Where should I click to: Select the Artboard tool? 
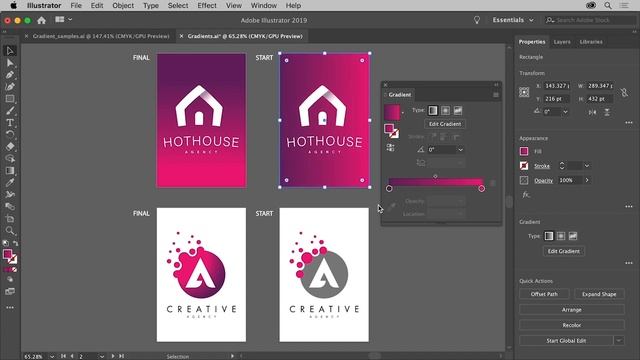(x=10, y=219)
